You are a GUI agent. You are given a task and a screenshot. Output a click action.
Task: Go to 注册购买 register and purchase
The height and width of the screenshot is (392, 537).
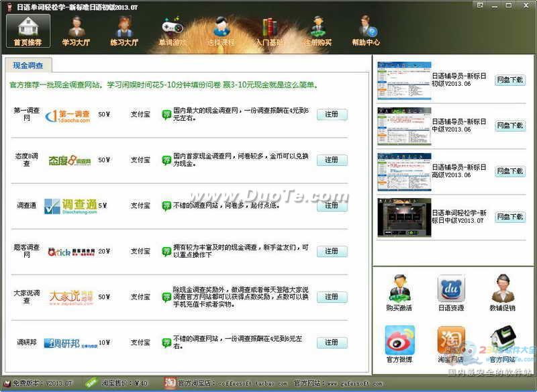[x=318, y=31]
